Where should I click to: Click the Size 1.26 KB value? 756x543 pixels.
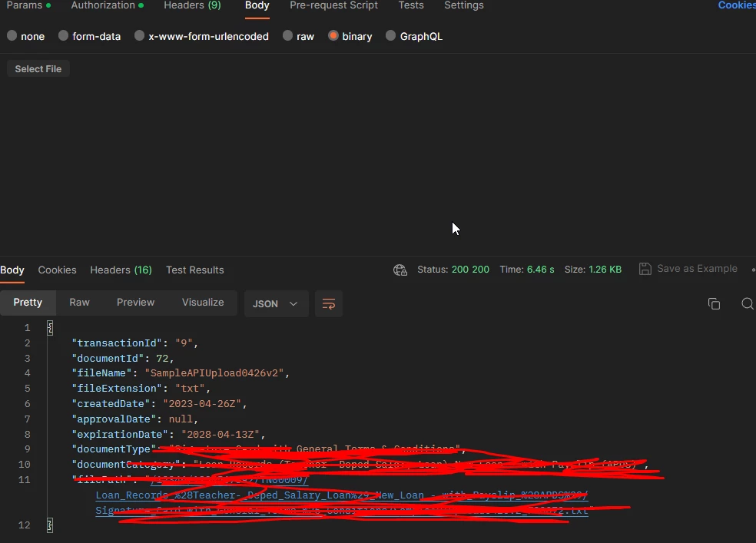605,270
